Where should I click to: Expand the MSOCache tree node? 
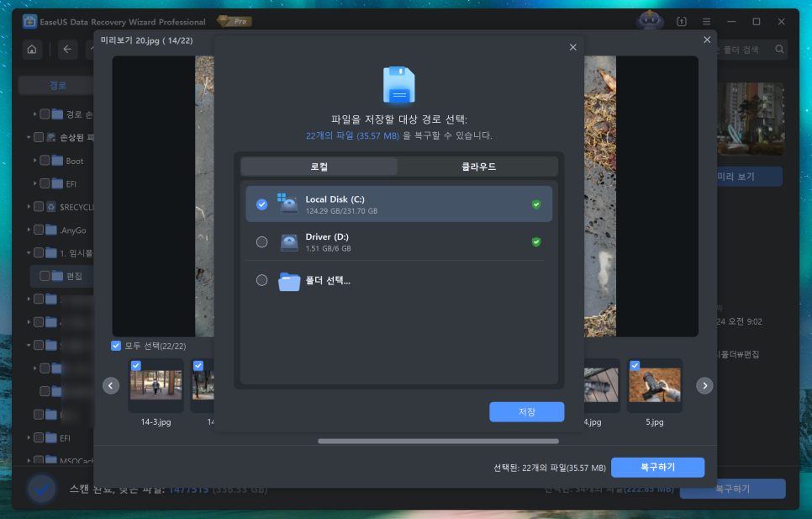click(x=29, y=459)
